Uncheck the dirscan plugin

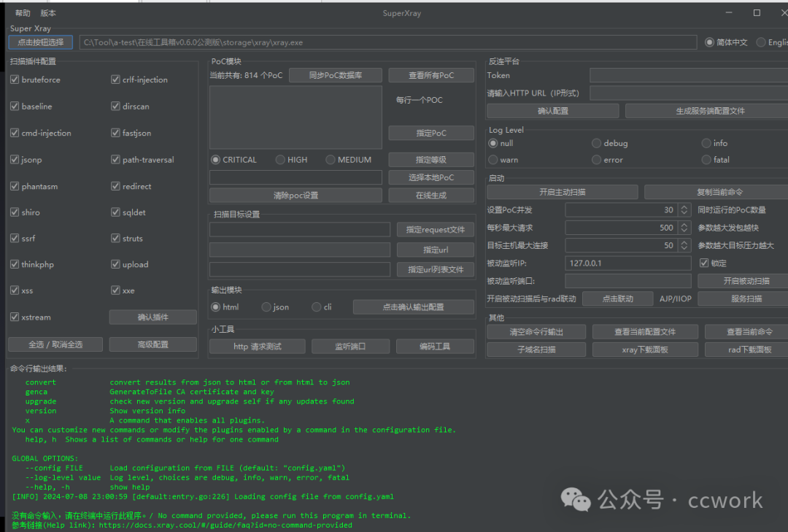115,106
